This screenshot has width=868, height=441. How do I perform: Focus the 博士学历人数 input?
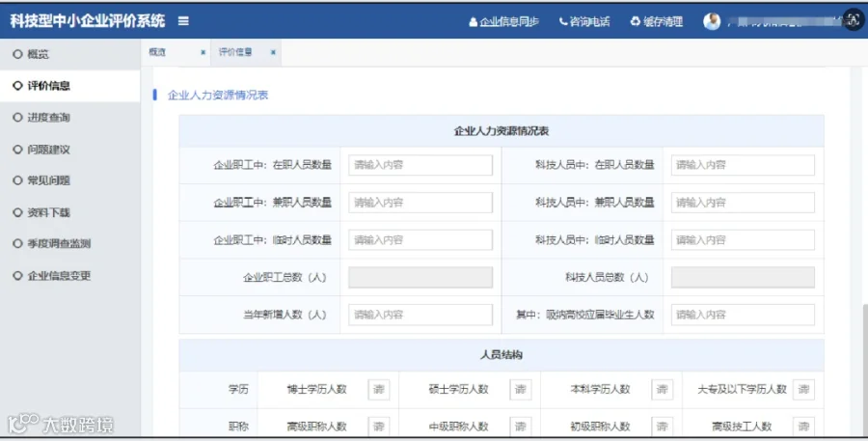point(379,390)
